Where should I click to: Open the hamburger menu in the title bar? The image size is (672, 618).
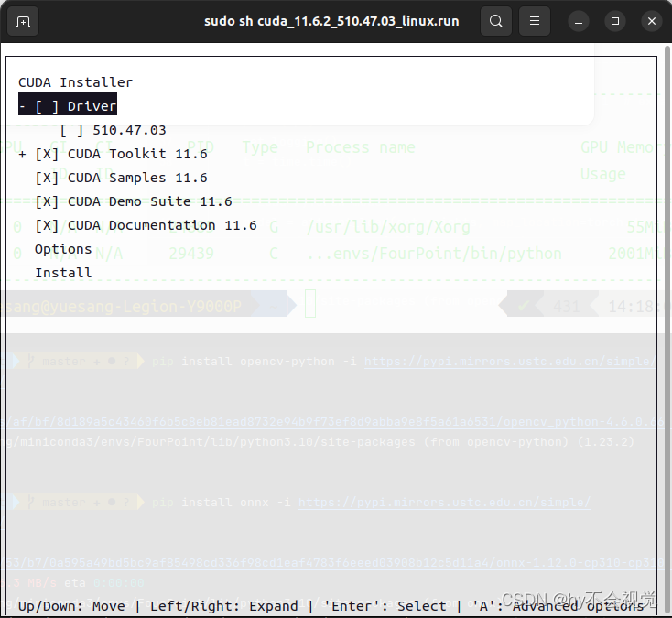(535, 21)
